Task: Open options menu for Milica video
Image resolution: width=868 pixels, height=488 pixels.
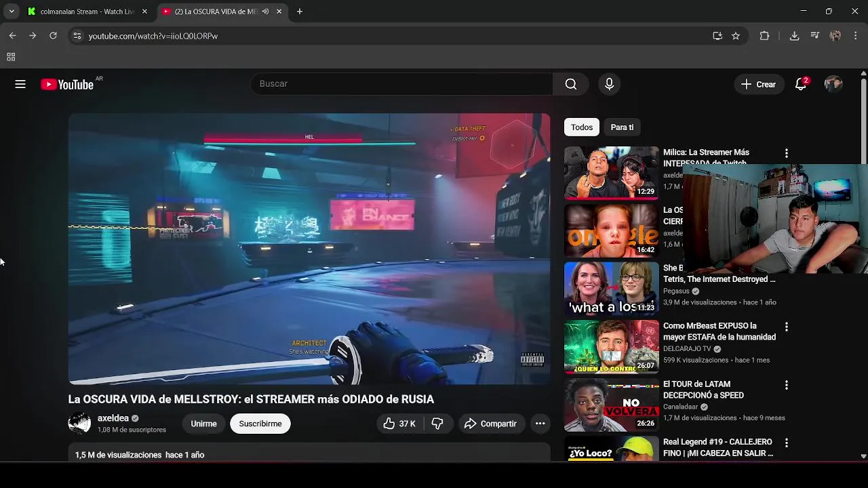Action: 787,154
